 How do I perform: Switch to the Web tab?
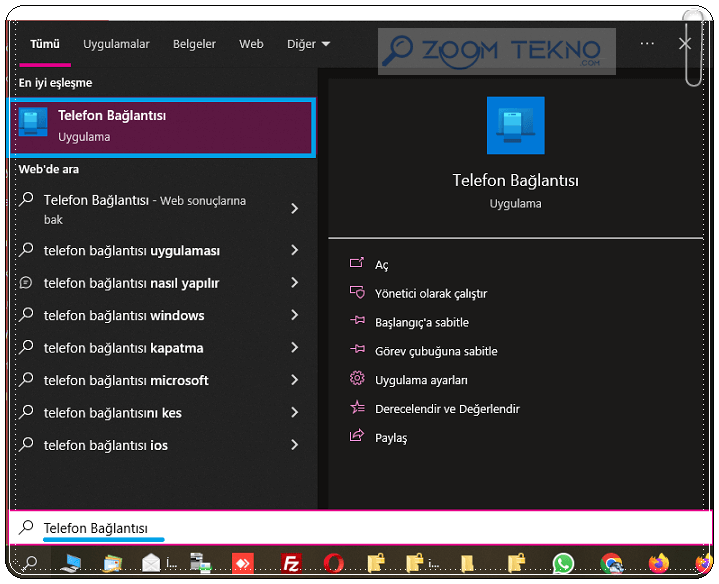point(251,44)
